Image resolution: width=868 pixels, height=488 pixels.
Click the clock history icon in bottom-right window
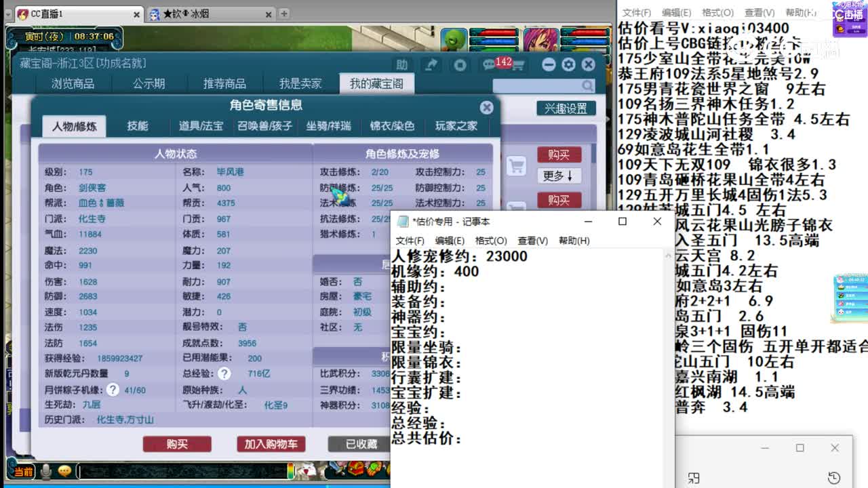click(x=834, y=478)
